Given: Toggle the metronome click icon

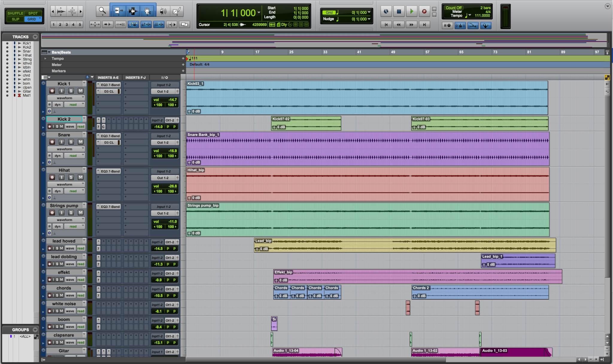Looking at the screenshot, I should [x=460, y=25].
